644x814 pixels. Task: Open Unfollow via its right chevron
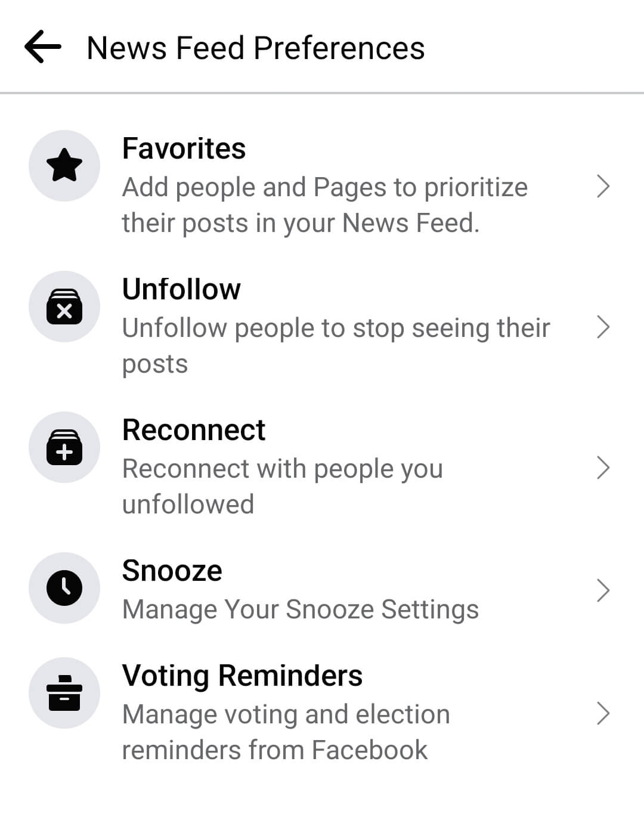coord(603,327)
